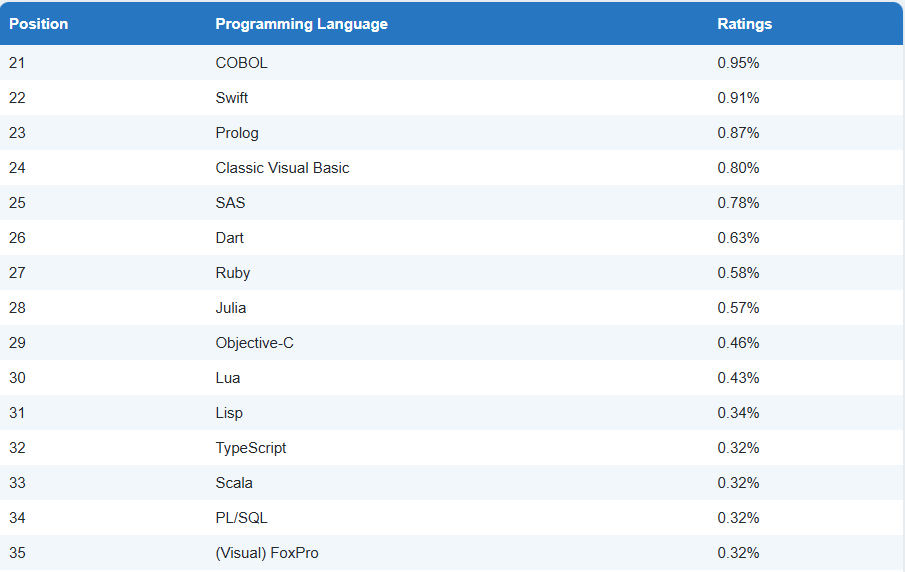Viewport: 905px width, 572px height.
Task: Click the 0.63% rating for Dart
Action: tap(738, 238)
